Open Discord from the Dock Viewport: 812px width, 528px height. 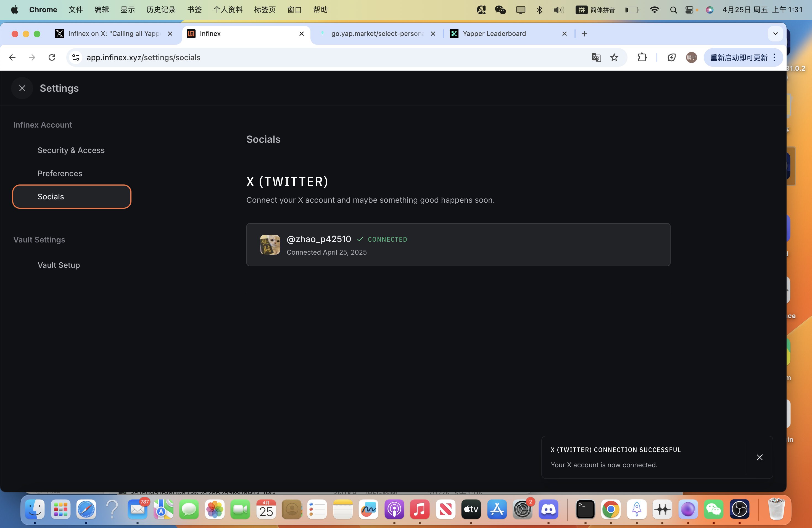pyautogui.click(x=548, y=509)
